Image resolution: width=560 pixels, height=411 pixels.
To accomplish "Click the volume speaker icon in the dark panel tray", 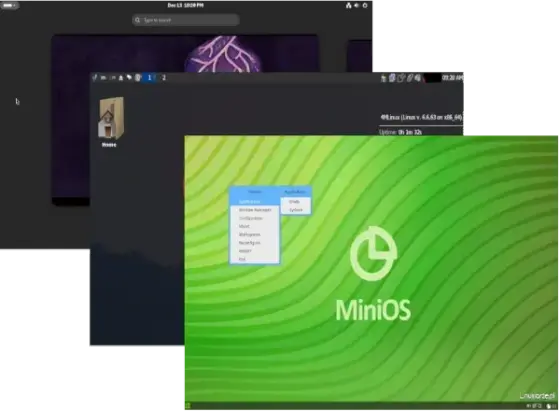I will (x=418, y=77).
